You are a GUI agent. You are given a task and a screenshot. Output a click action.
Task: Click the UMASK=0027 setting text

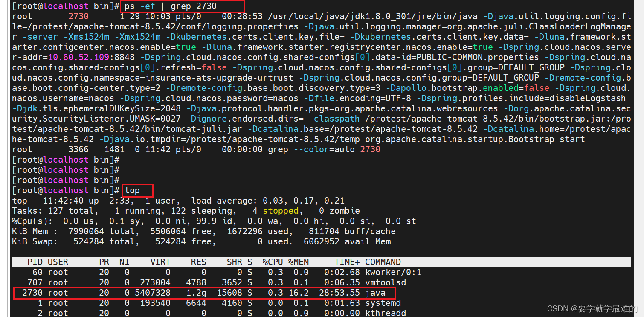point(155,119)
